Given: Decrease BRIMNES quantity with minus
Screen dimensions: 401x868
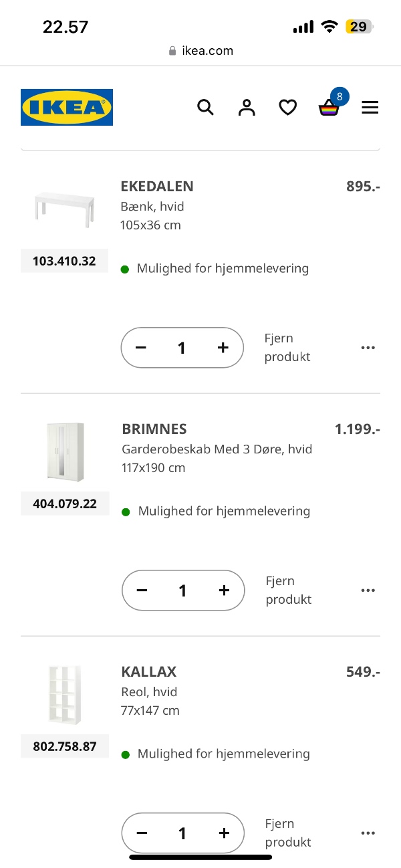Looking at the screenshot, I should click(142, 590).
